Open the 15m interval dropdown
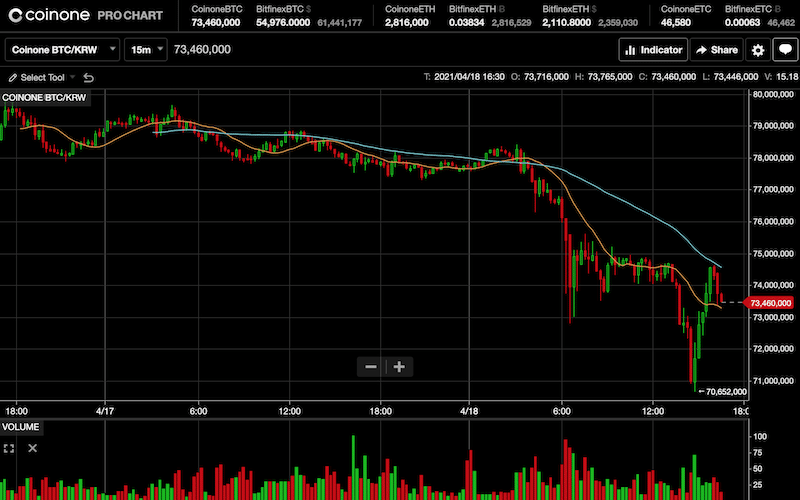The width and height of the screenshot is (800, 500). (145, 49)
